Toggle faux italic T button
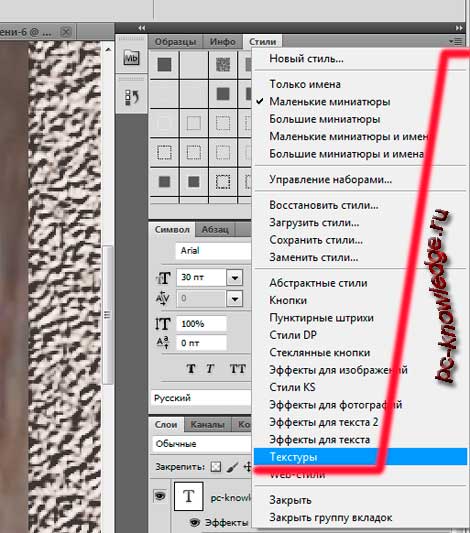Viewport: 470px width, 533px height. 210,368
